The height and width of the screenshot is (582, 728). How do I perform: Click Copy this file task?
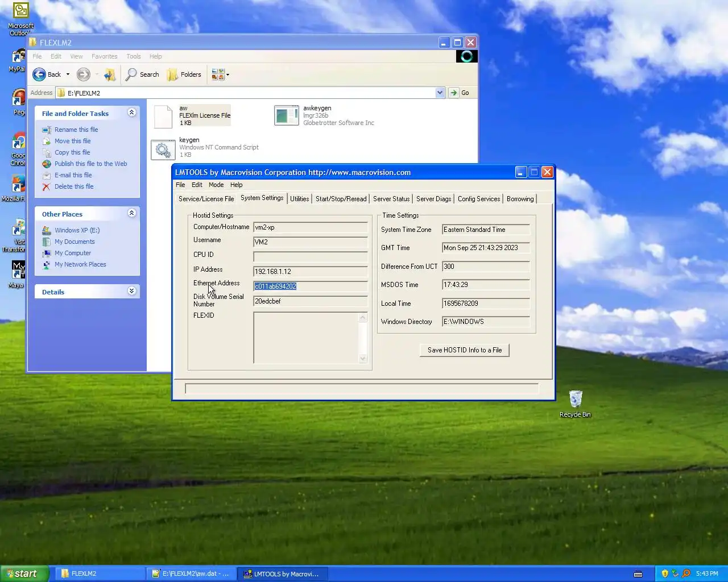point(72,152)
